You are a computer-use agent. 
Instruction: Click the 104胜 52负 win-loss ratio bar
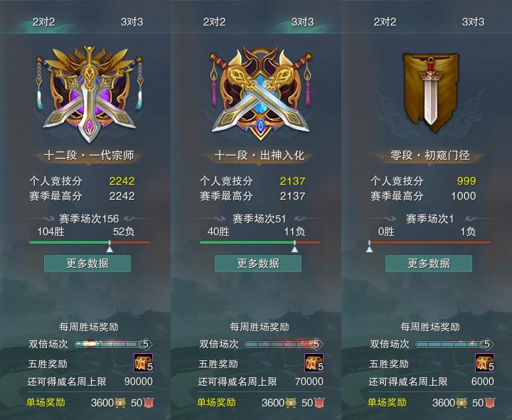pyautogui.click(x=90, y=242)
